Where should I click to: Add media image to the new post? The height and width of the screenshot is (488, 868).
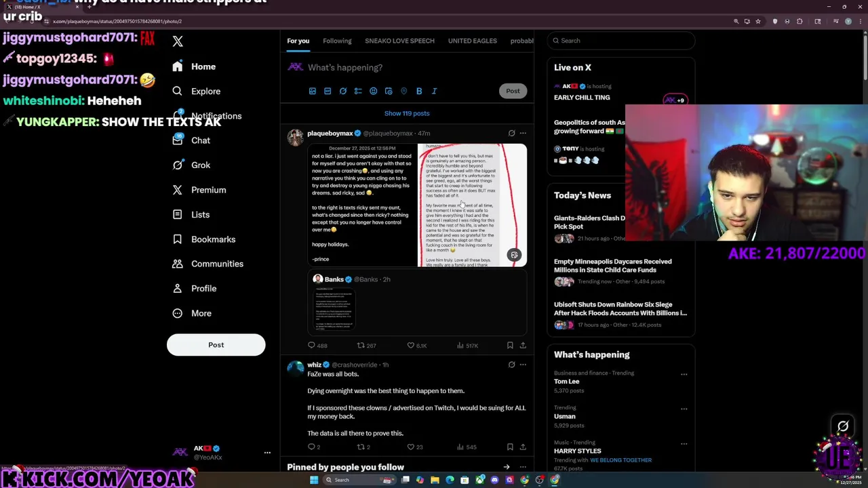coord(313,91)
